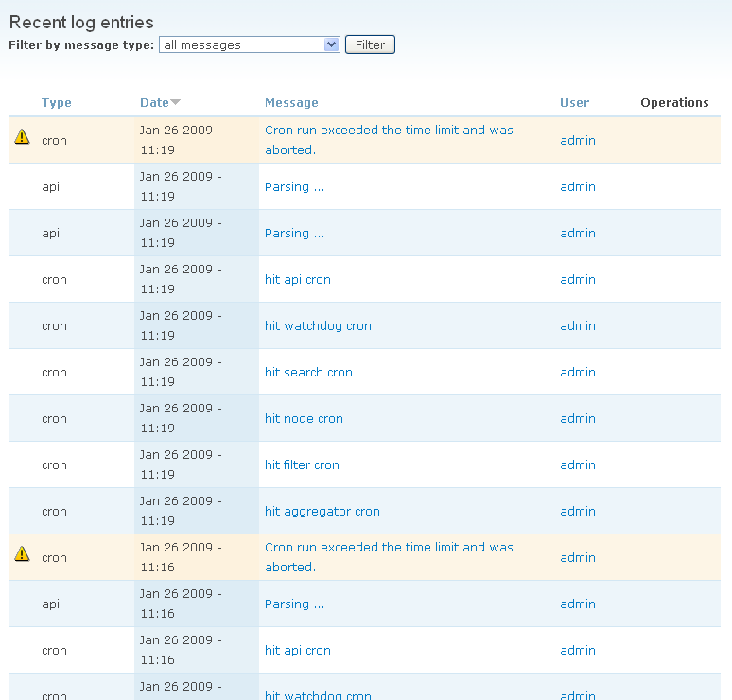The image size is (732, 700).
Task: Click the 'cron' type cell in the 'hit search cron' row
Action: [x=54, y=372]
